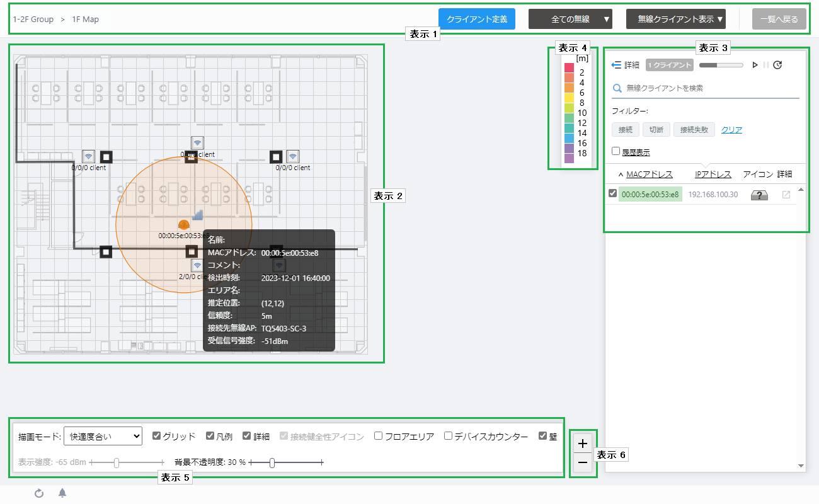Image resolution: width=819 pixels, height=504 pixels.
Task: Sort by the IPアドレス column header
Action: tap(713, 175)
